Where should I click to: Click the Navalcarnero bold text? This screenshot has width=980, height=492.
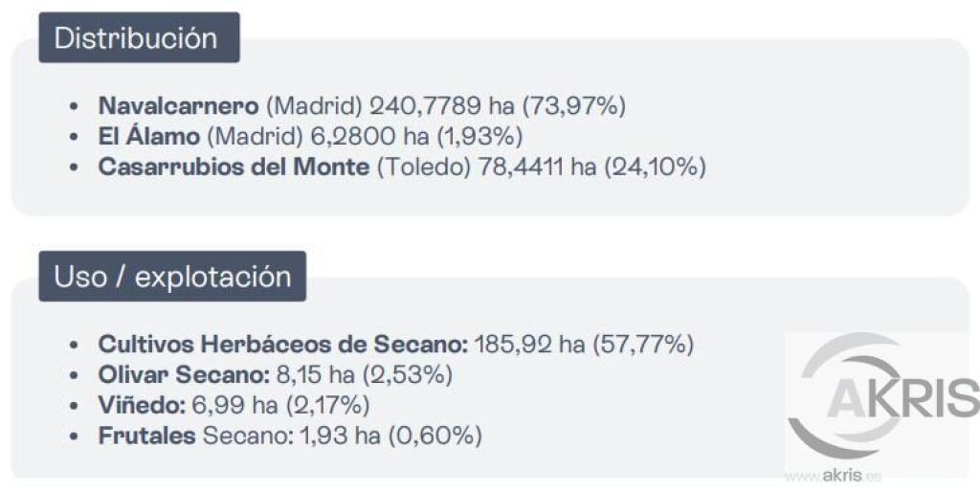tap(178, 105)
